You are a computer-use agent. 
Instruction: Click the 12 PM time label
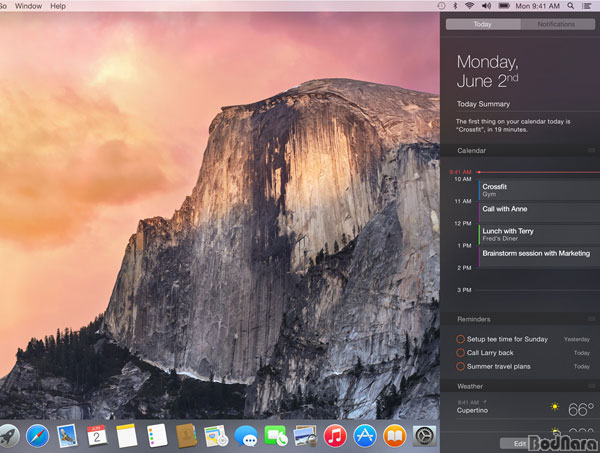click(x=463, y=223)
